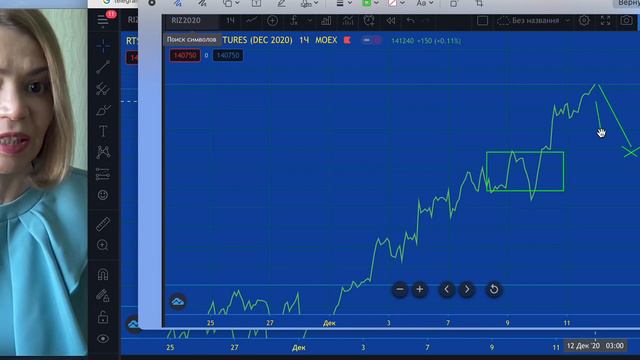Zoom out chart with the minus button
This screenshot has width=640, height=360.
point(400,289)
